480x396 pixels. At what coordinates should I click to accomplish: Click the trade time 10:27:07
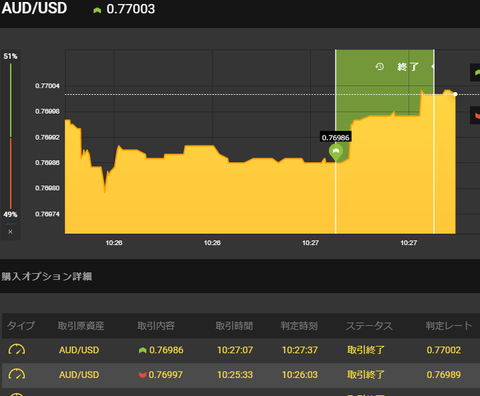(x=235, y=350)
